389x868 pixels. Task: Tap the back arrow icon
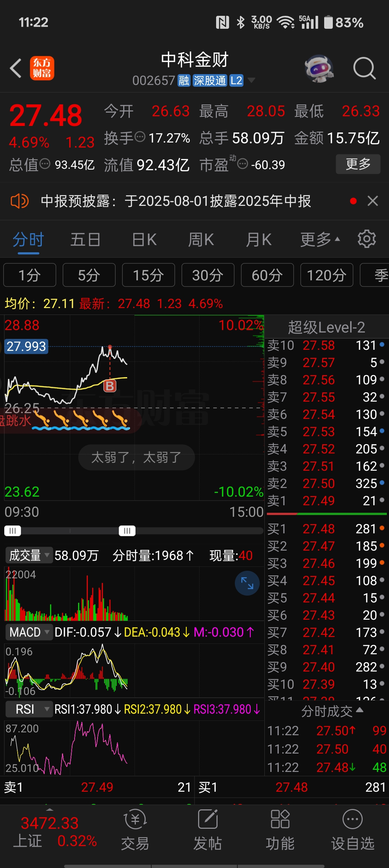coord(16,68)
